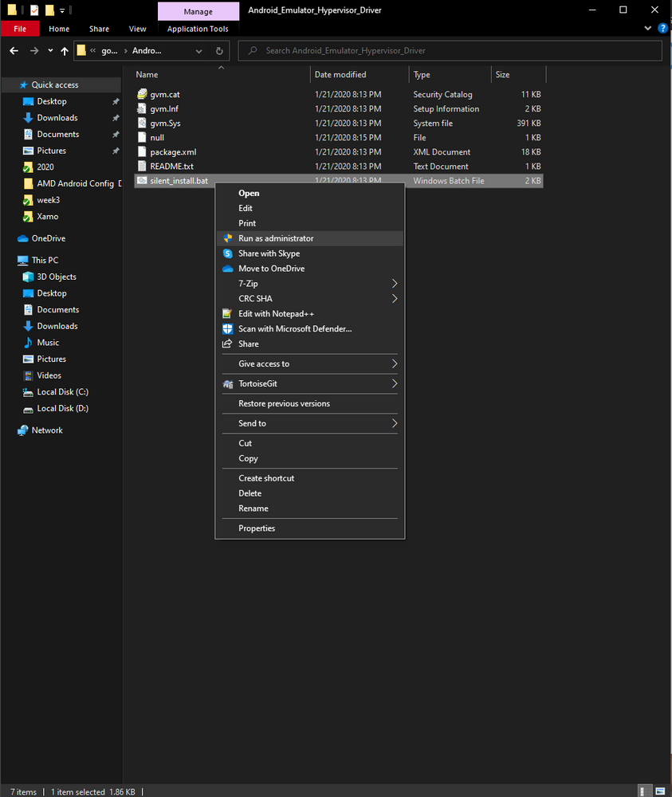This screenshot has height=797, width=672.
Task: Expand the ribbon with the chevron
Action: (647, 29)
